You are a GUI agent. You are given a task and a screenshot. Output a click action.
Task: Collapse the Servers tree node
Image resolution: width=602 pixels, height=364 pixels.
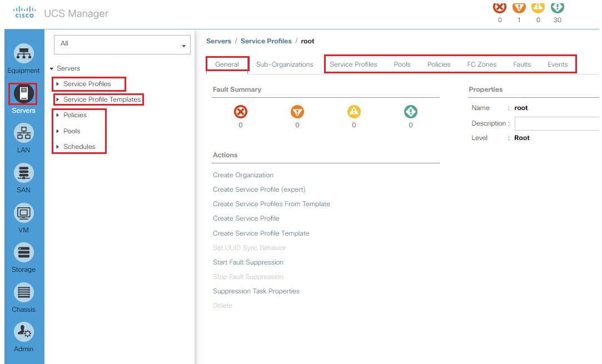pos(52,68)
